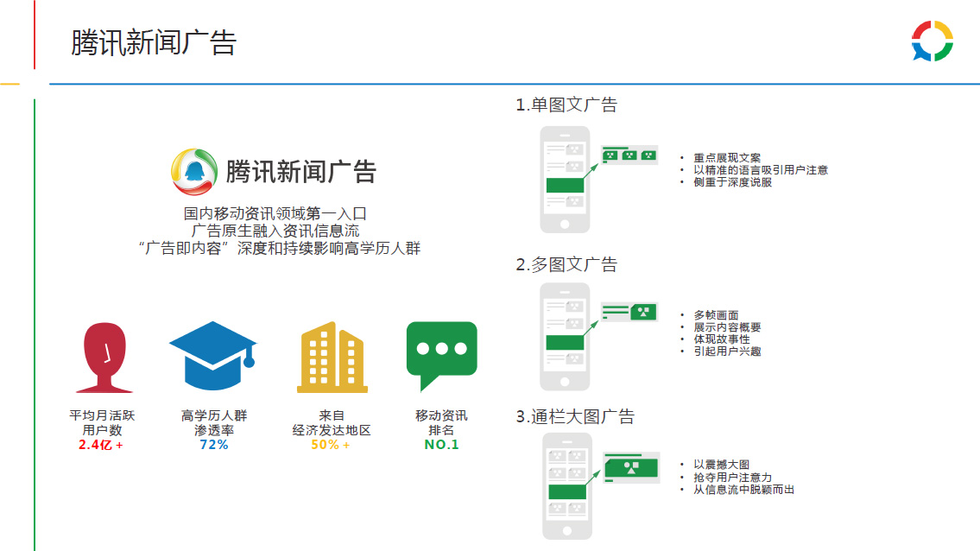Click the phone mockup under 3.通栏大图广告
980x551 pixels.
click(567, 486)
